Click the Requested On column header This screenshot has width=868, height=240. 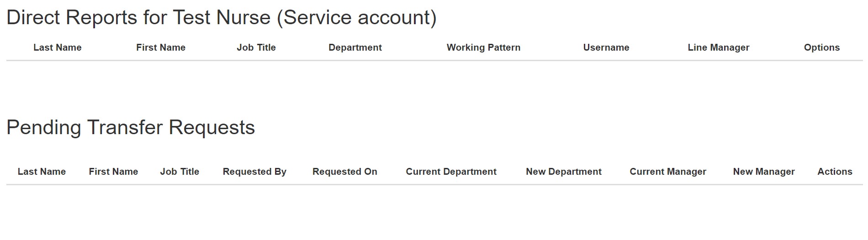(x=345, y=172)
